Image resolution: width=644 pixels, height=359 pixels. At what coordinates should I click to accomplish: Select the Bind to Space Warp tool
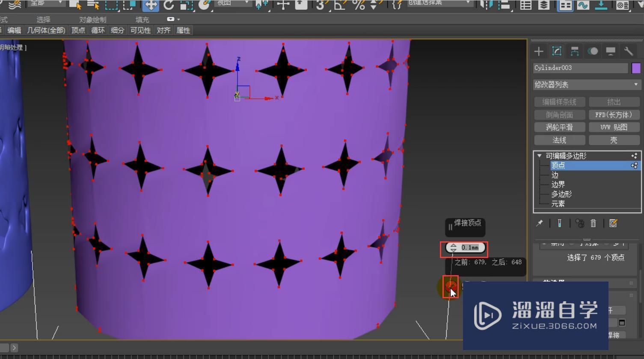(14, 5)
